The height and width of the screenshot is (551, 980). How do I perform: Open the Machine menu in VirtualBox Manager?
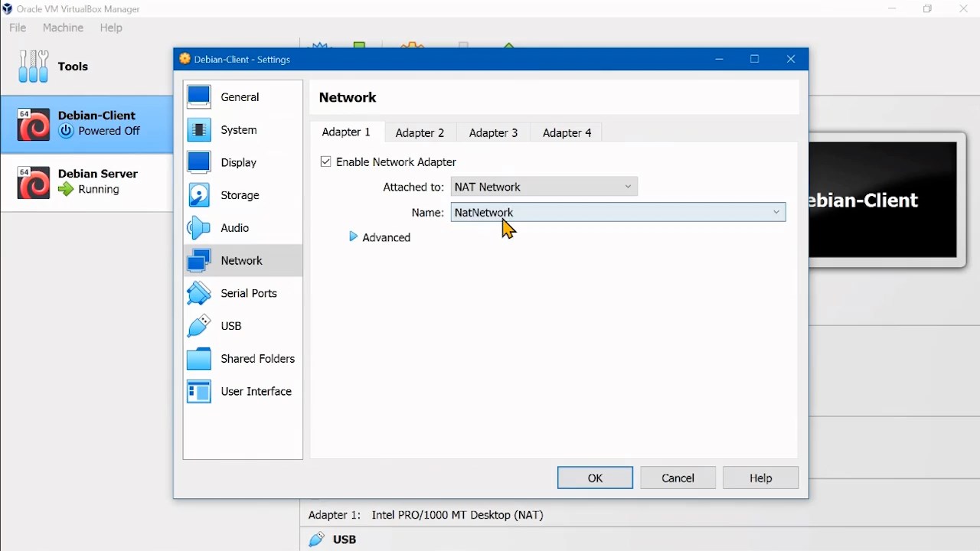[x=63, y=28]
